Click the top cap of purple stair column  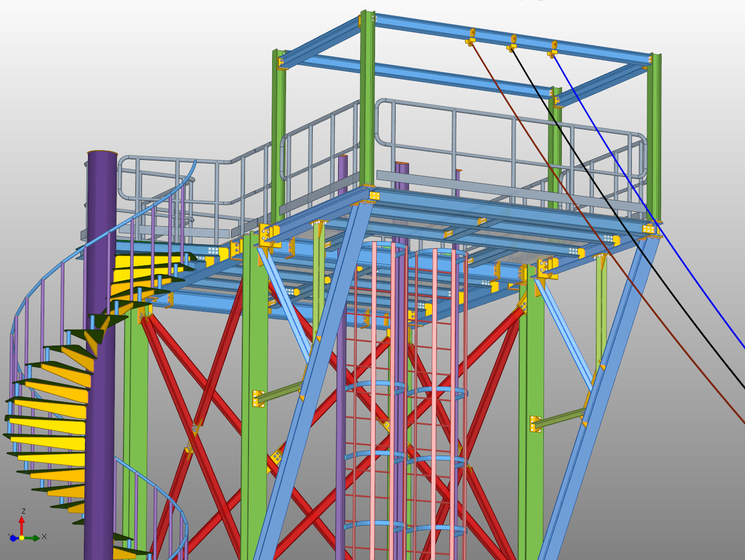(x=102, y=153)
